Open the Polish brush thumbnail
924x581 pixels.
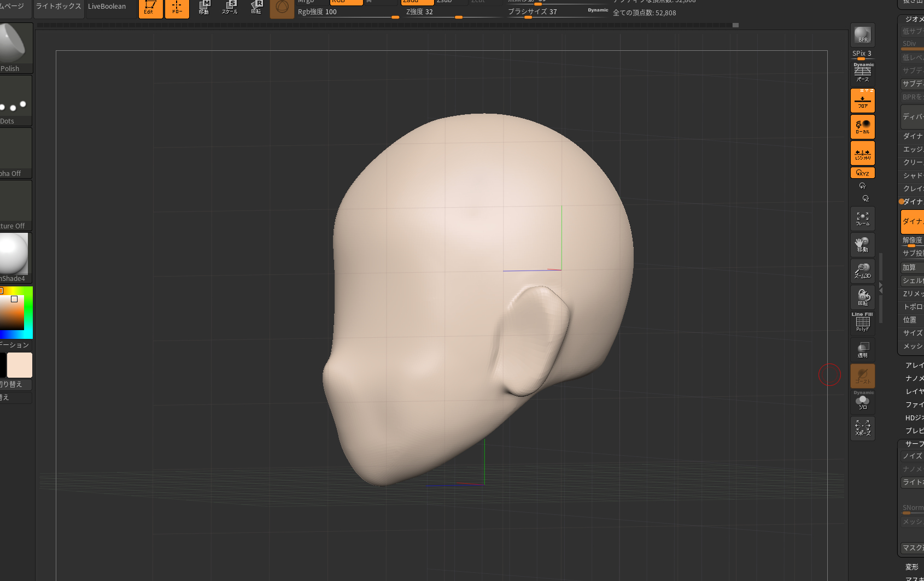click(x=15, y=48)
